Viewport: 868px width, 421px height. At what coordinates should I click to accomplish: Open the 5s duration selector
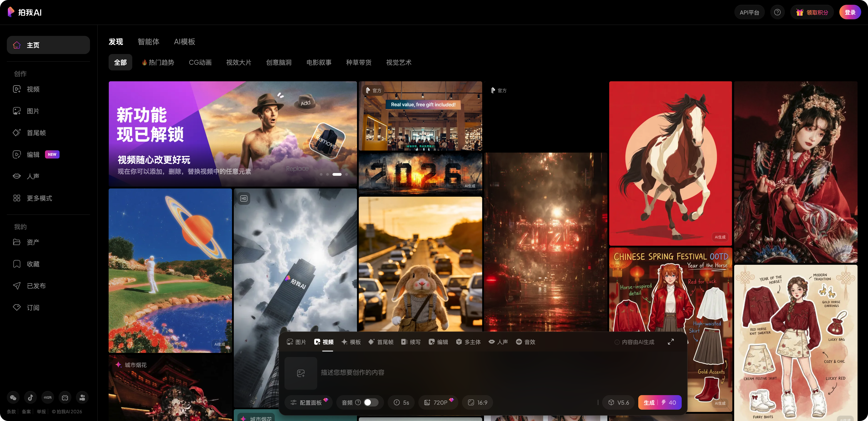[x=401, y=402]
